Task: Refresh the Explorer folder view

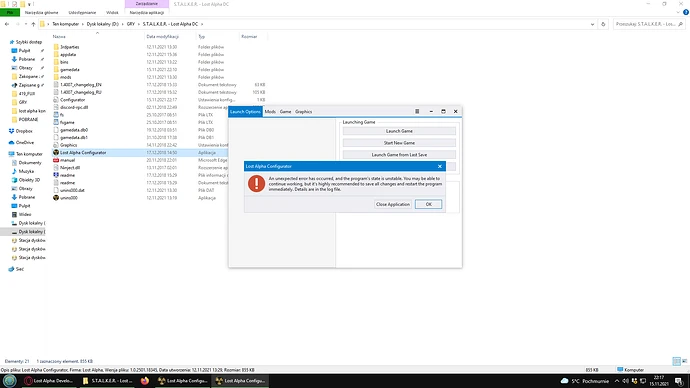Action: (x=603, y=24)
